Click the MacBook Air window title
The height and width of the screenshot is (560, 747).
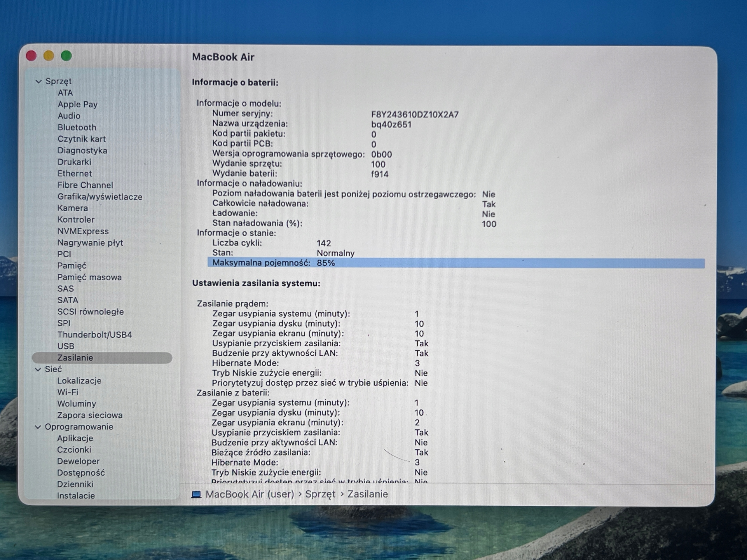pos(223,57)
